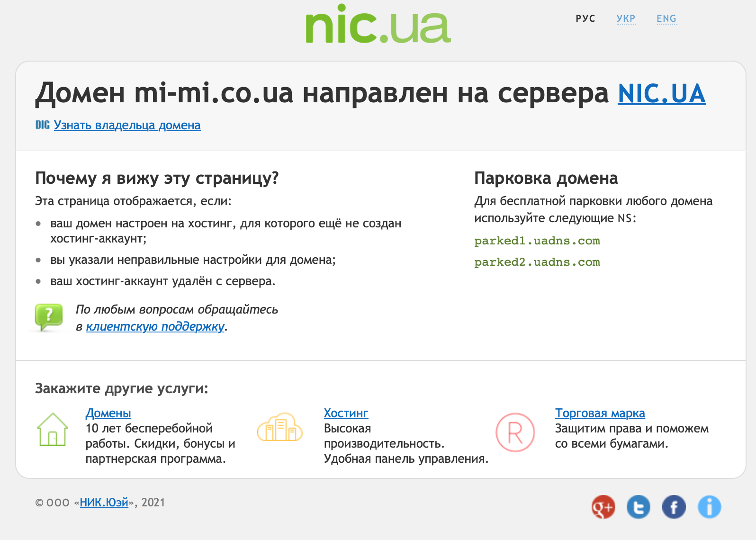The width and height of the screenshot is (756, 540).
Task: Select the РУС language option
Action: (x=585, y=18)
